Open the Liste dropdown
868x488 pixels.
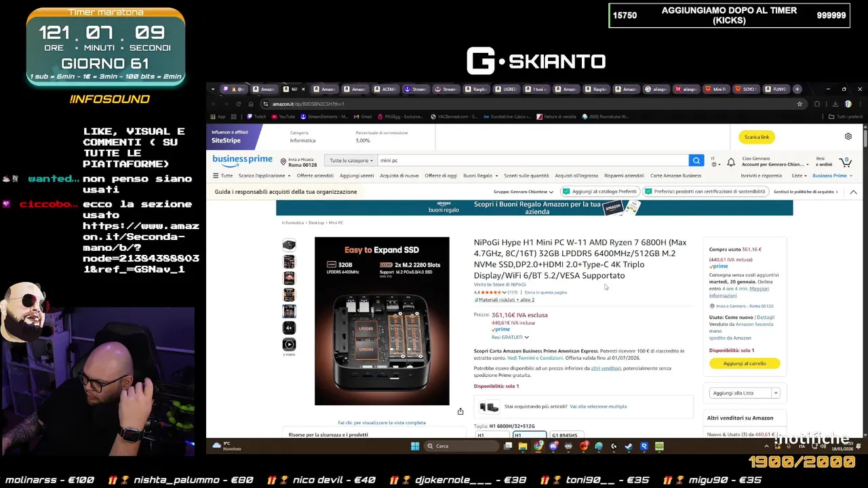(x=799, y=176)
